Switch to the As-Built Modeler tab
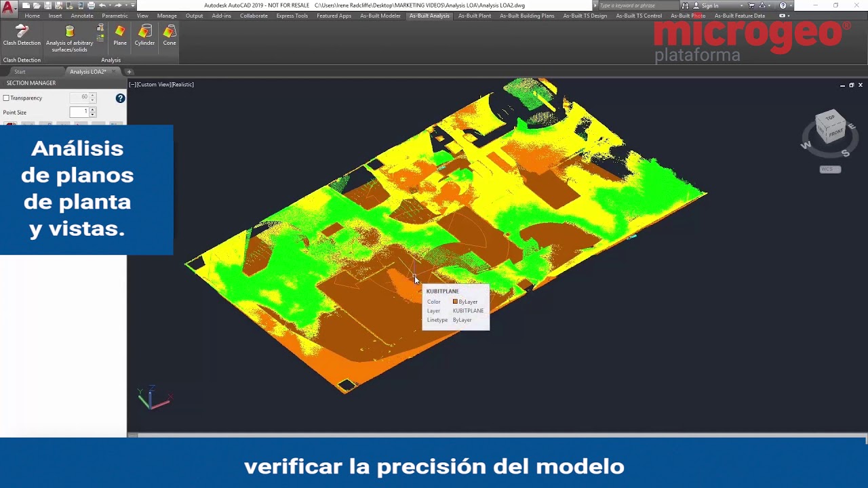 (x=380, y=16)
